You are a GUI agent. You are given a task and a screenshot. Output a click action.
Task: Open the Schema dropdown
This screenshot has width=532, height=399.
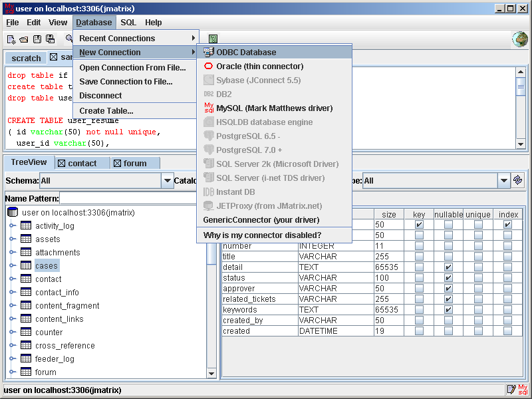(167, 180)
